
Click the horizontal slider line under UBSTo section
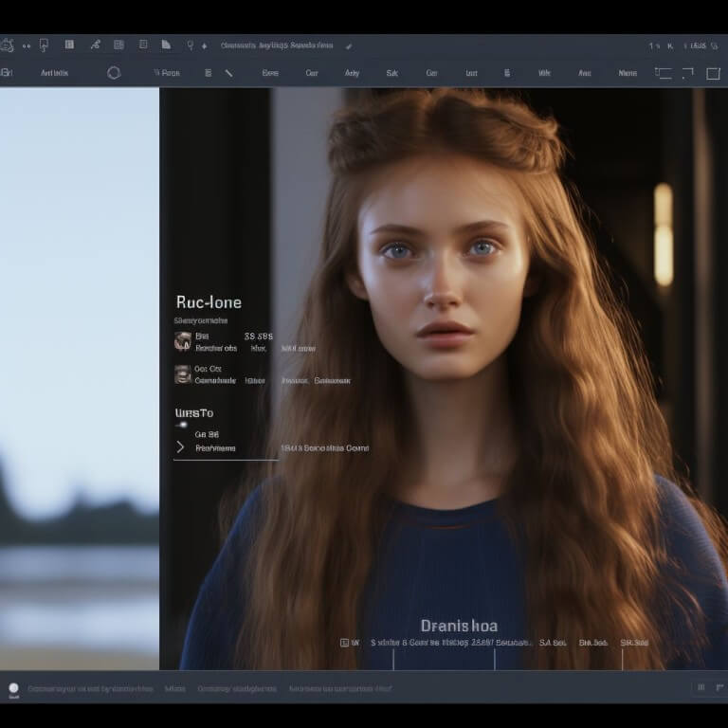226,460
